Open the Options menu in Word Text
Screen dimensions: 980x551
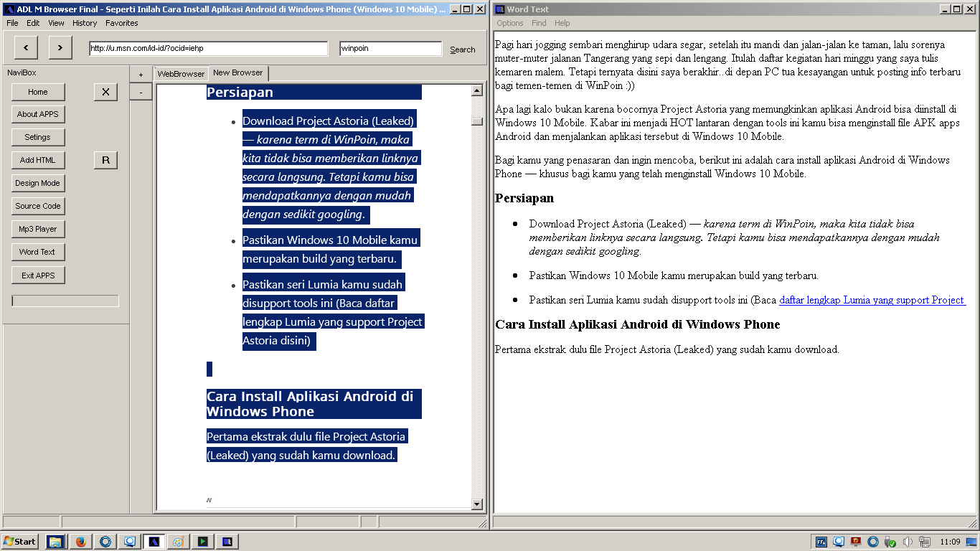click(x=510, y=23)
